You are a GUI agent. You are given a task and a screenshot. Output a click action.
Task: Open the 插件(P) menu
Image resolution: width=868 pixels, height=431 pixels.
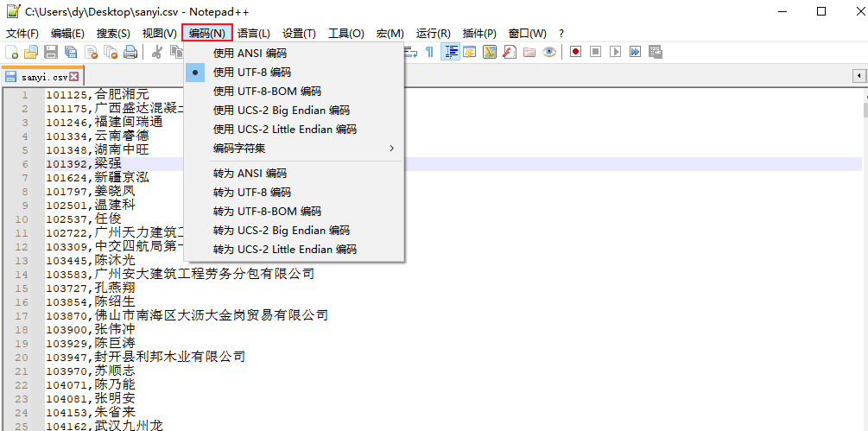tap(479, 34)
